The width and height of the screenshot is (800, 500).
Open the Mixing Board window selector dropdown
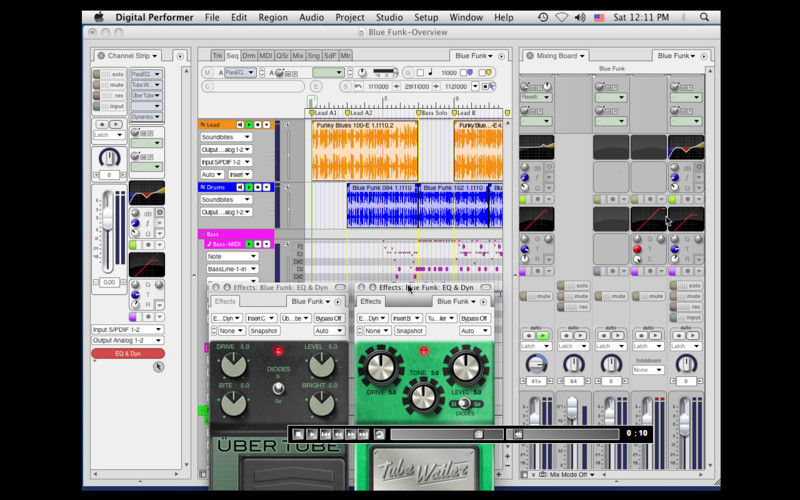tap(560, 56)
